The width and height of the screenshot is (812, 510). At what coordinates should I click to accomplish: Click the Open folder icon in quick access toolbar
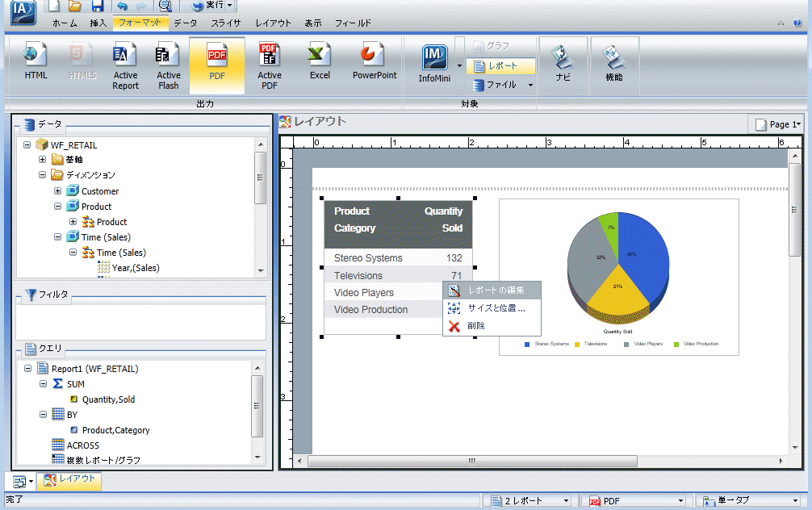point(75,6)
